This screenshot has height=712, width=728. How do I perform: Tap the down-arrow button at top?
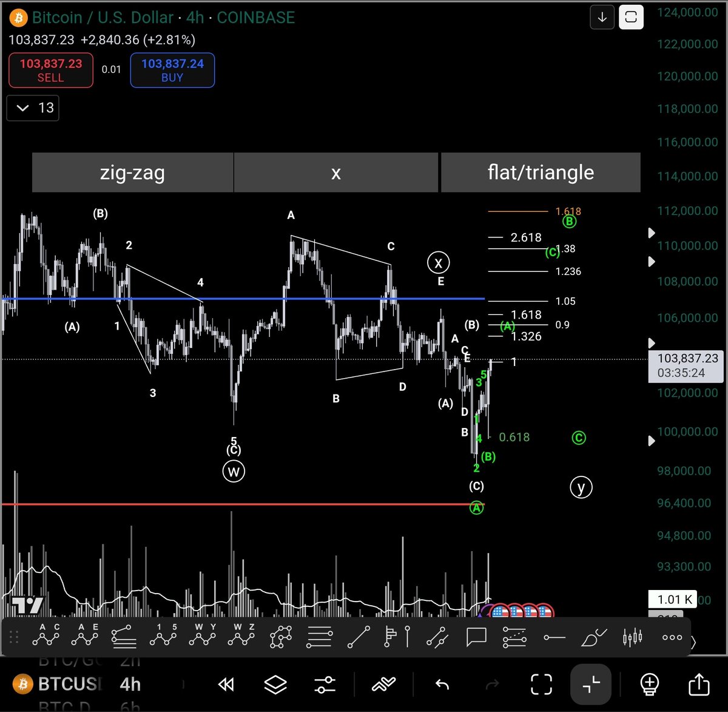tap(602, 18)
